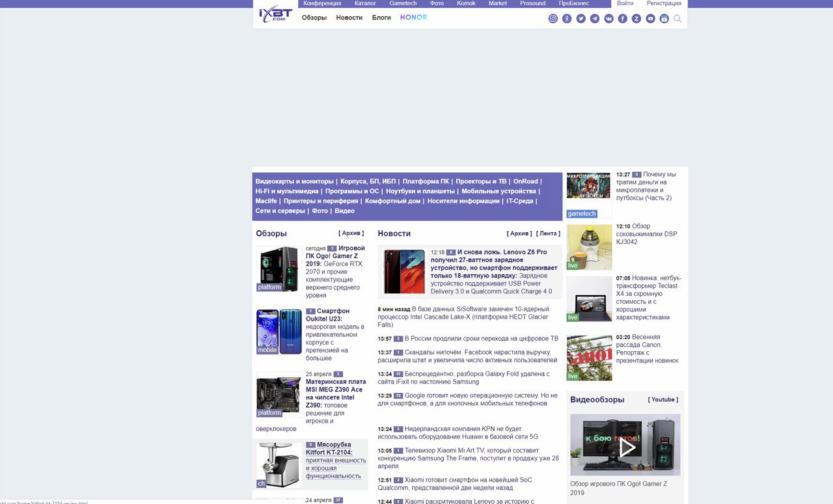This screenshot has height=504, width=833.
Task: Read Xiaomi Mi Art TV news item
Action: 468,458
